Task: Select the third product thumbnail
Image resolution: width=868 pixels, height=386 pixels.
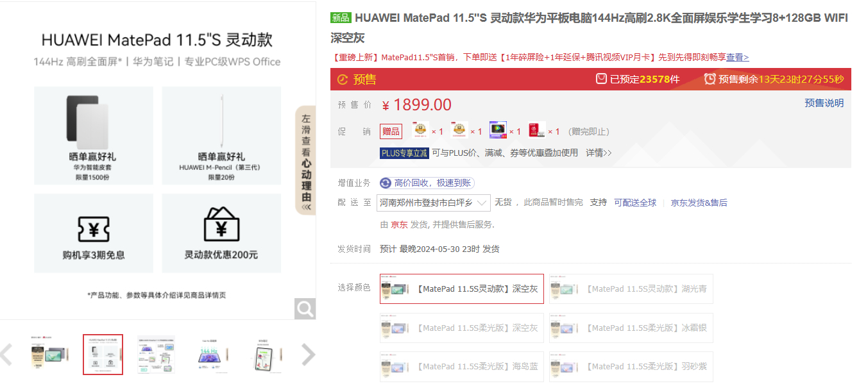Action: pos(157,355)
